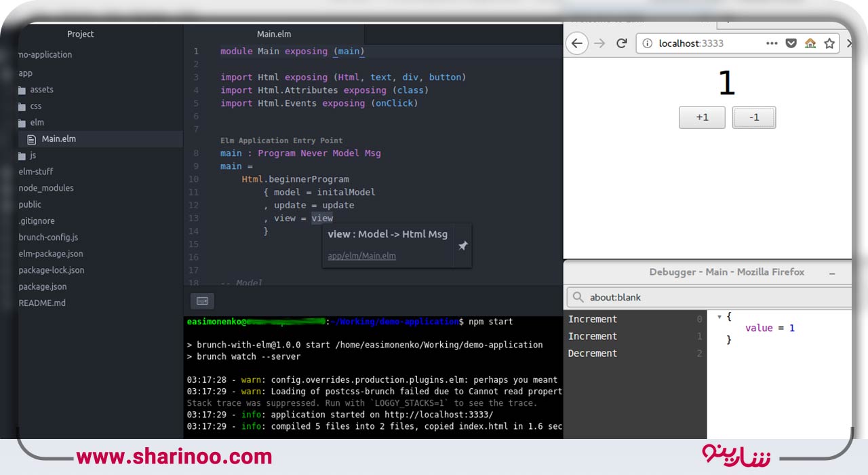Pin the view type tooltip
The image size is (868, 475).
(462, 246)
